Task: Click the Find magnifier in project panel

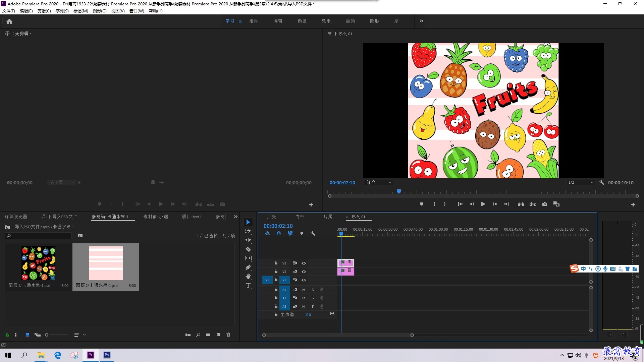Action: (x=198, y=335)
